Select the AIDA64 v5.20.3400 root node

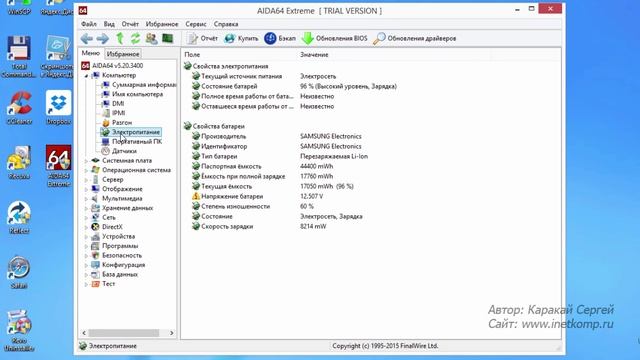point(118,65)
